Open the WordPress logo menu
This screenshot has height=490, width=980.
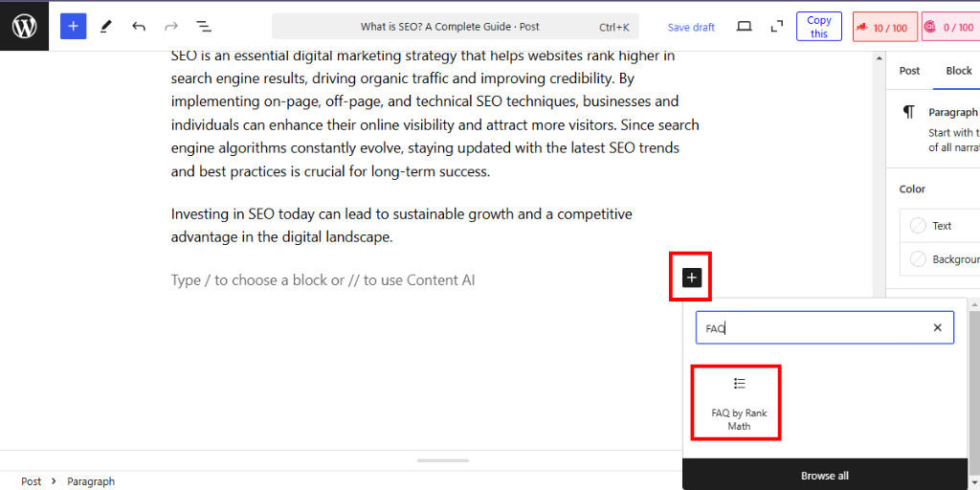(x=24, y=26)
